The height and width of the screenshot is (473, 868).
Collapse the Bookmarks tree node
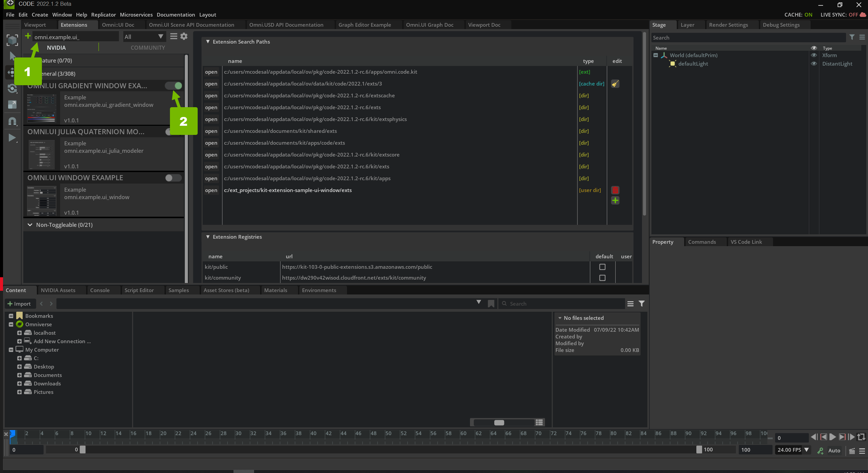(11, 316)
